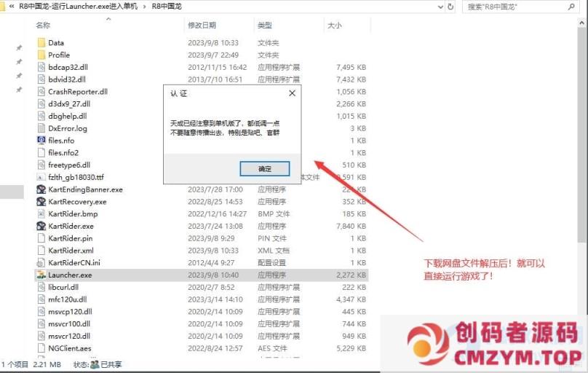Select the KartEndingBanner.exe icon
588x373 pixels.
coord(41,189)
